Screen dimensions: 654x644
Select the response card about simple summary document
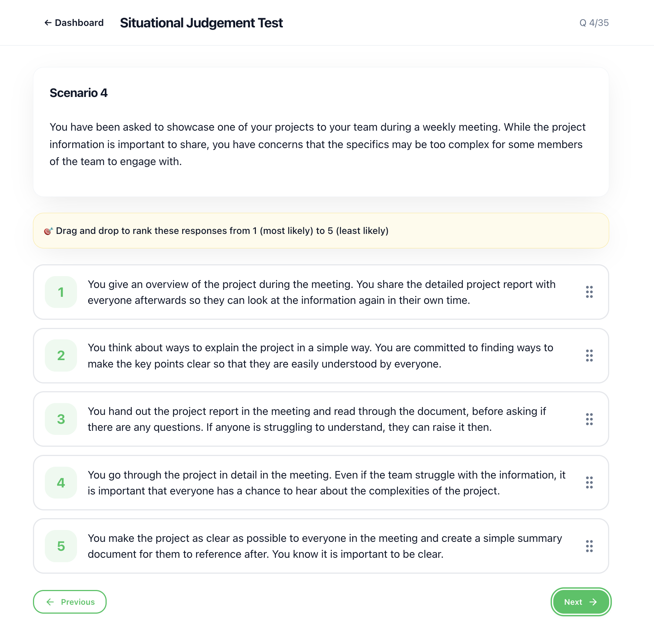(321, 546)
